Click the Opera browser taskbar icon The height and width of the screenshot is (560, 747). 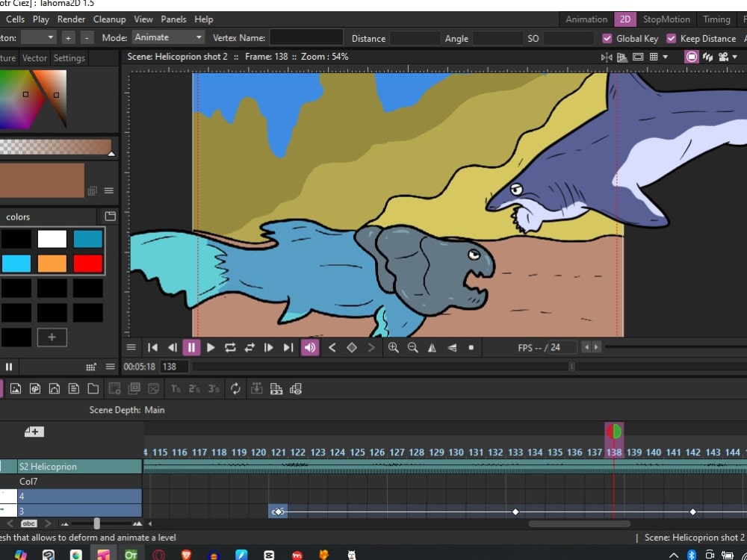click(158, 556)
